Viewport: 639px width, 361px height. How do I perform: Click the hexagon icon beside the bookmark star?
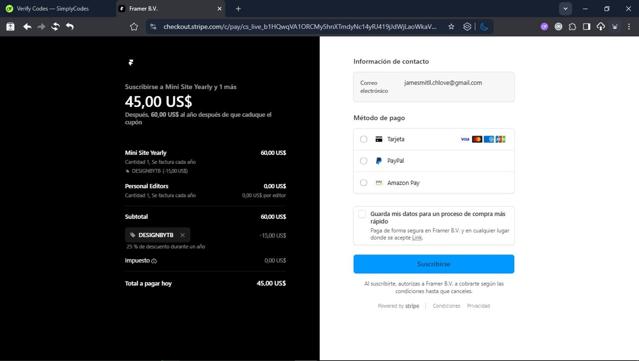click(x=467, y=26)
